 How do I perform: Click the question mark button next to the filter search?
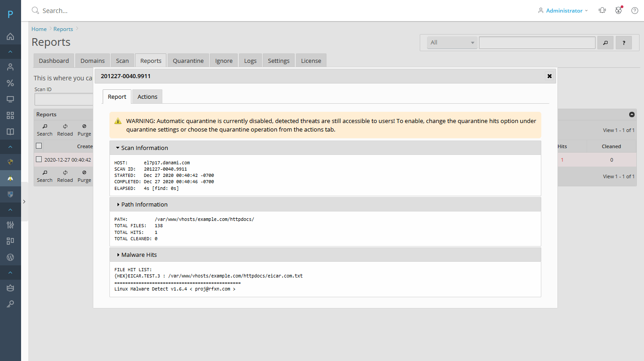[624, 43]
